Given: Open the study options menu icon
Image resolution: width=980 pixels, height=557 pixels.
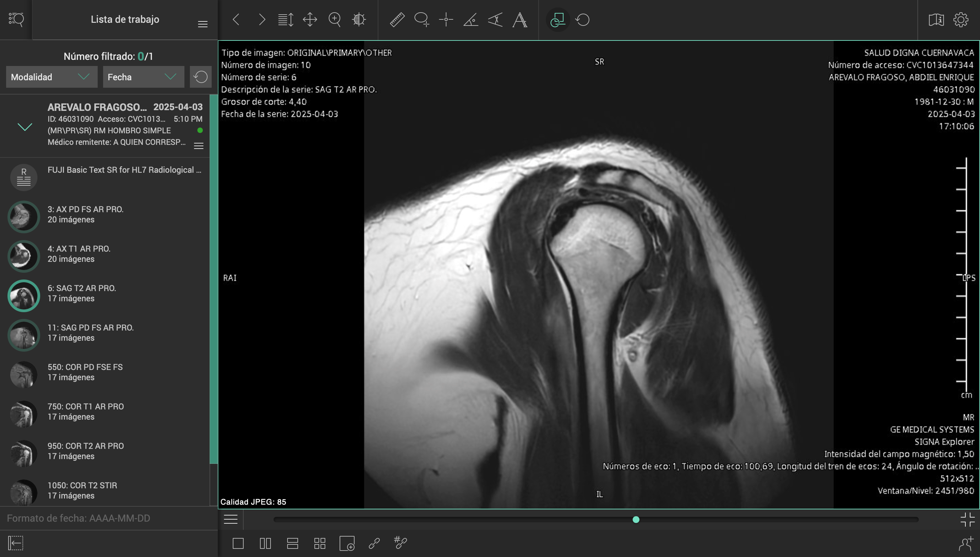Looking at the screenshot, I should (x=198, y=146).
